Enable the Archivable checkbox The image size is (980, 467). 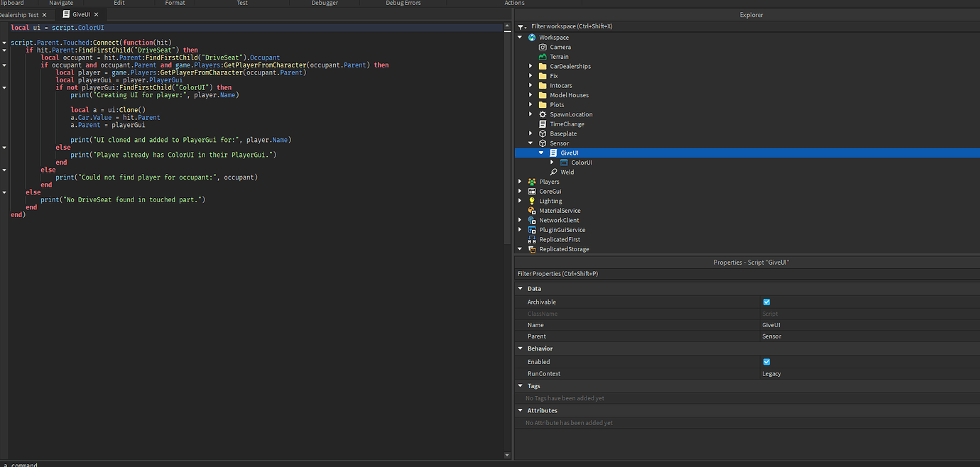click(766, 302)
